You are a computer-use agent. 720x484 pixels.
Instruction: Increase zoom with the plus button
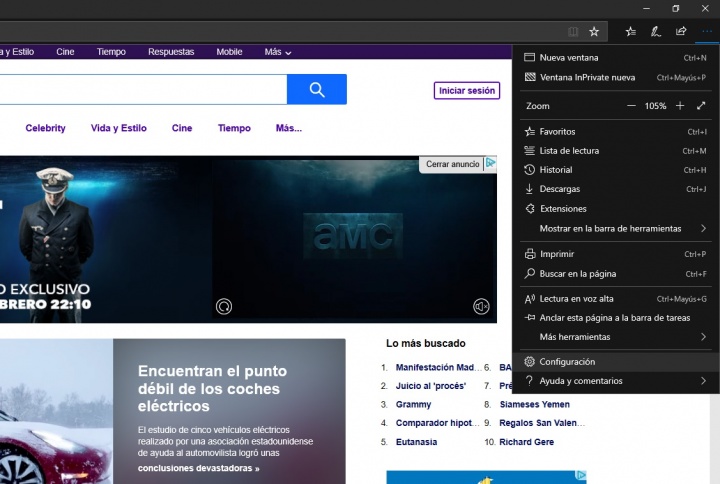(x=680, y=106)
